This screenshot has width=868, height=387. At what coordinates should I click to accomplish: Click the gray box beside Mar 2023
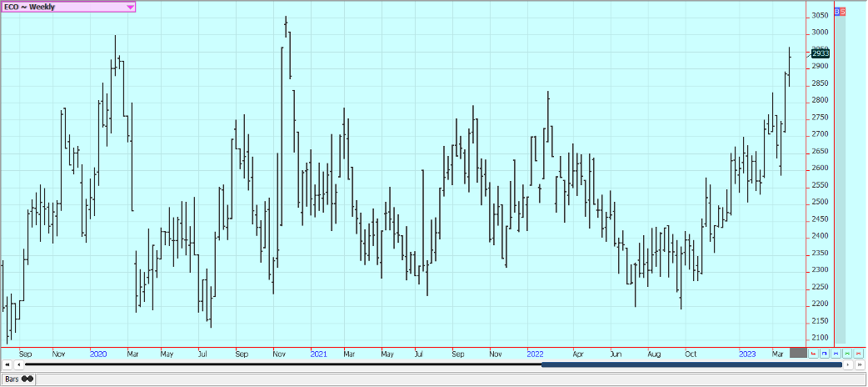(x=798, y=354)
